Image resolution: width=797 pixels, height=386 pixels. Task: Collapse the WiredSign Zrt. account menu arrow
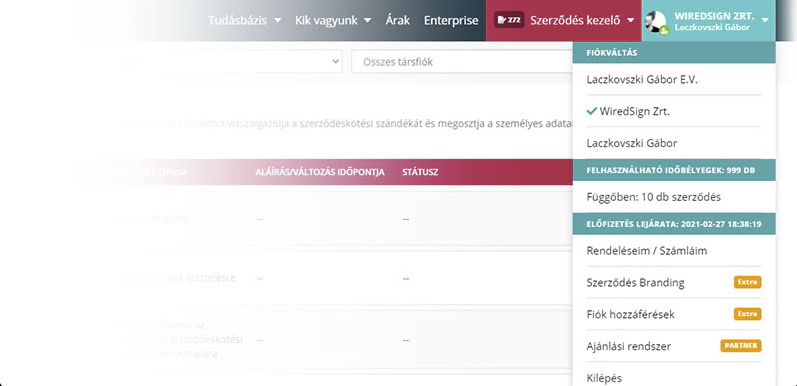click(x=765, y=21)
